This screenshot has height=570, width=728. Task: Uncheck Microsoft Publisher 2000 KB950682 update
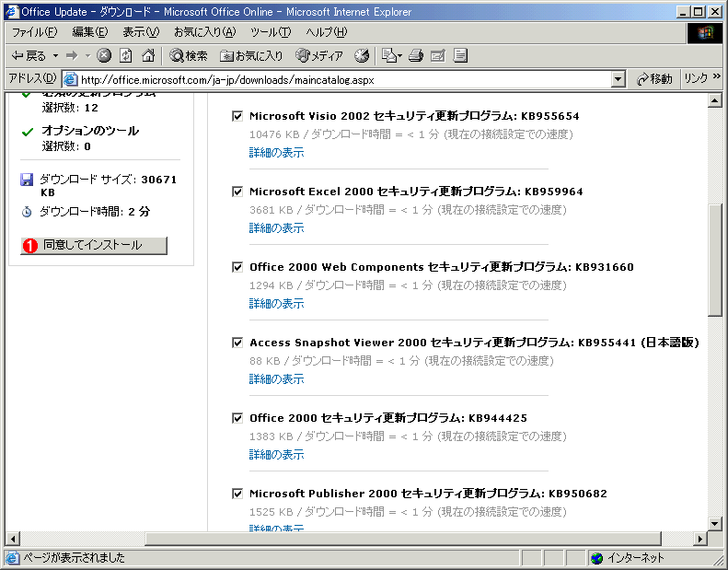[x=237, y=494]
